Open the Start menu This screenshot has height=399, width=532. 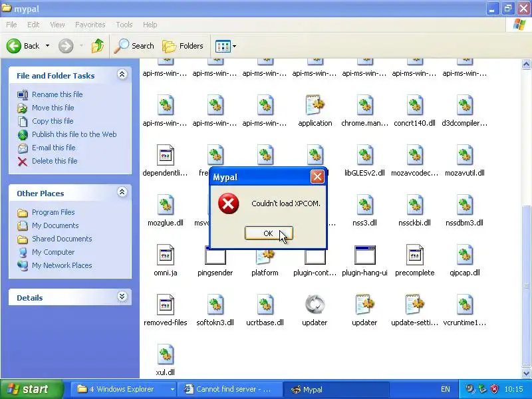(31, 389)
